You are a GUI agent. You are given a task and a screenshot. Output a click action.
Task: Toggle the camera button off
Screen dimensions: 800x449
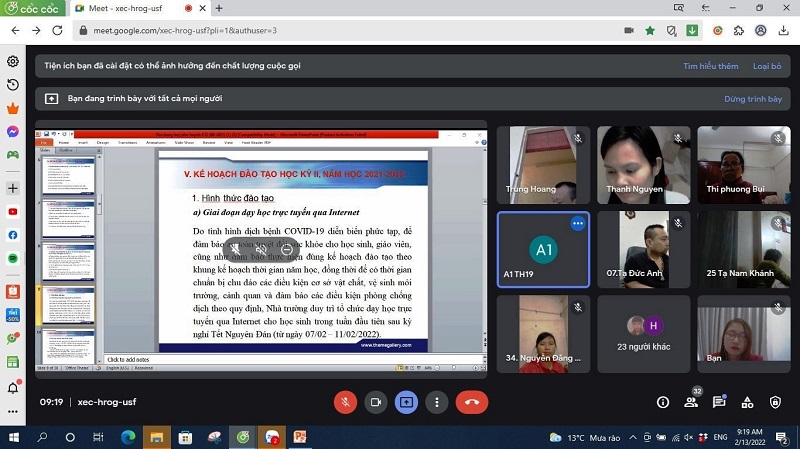[376, 402]
